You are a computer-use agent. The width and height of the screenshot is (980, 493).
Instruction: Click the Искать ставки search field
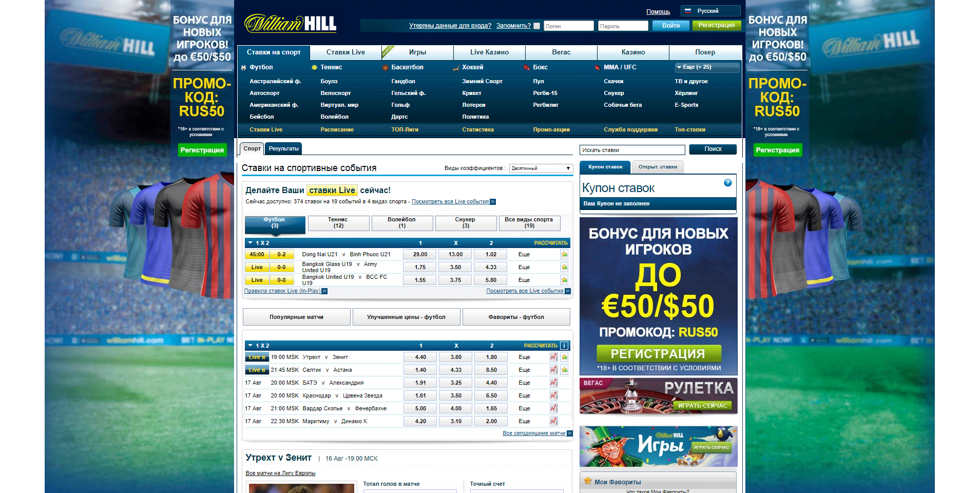pyautogui.click(x=632, y=150)
